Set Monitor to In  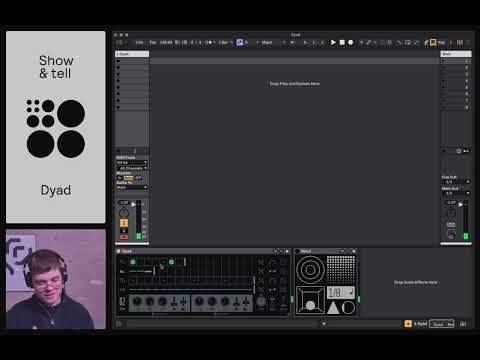119,178
